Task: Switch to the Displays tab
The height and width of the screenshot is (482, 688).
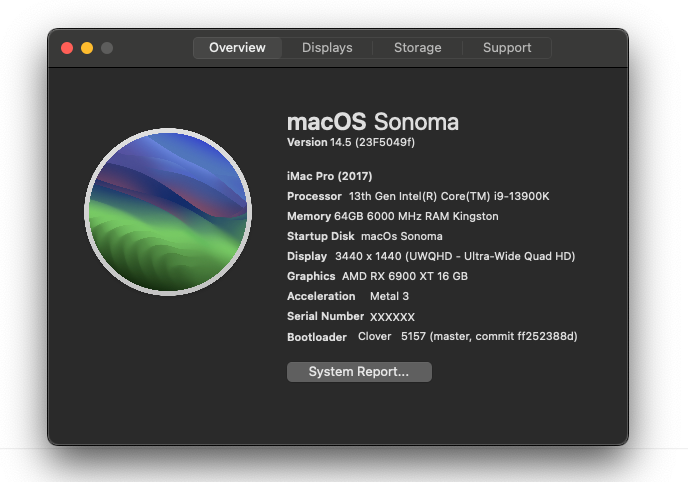Action: [327, 47]
